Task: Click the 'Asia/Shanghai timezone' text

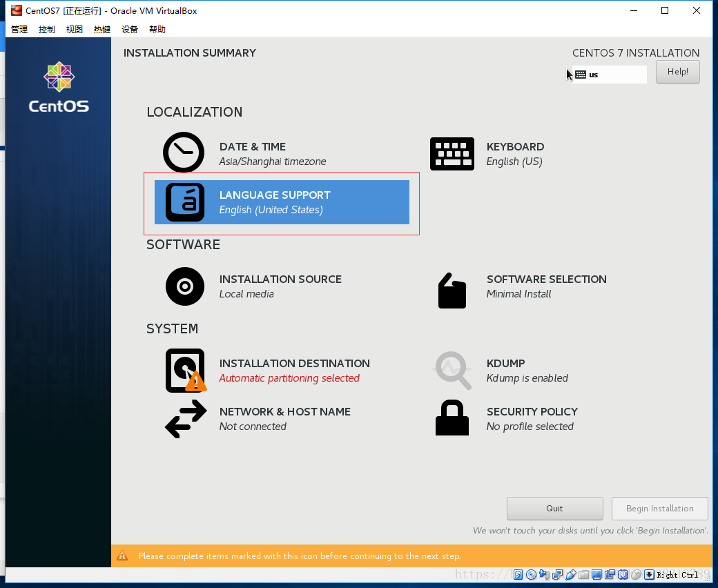Action: point(273,161)
